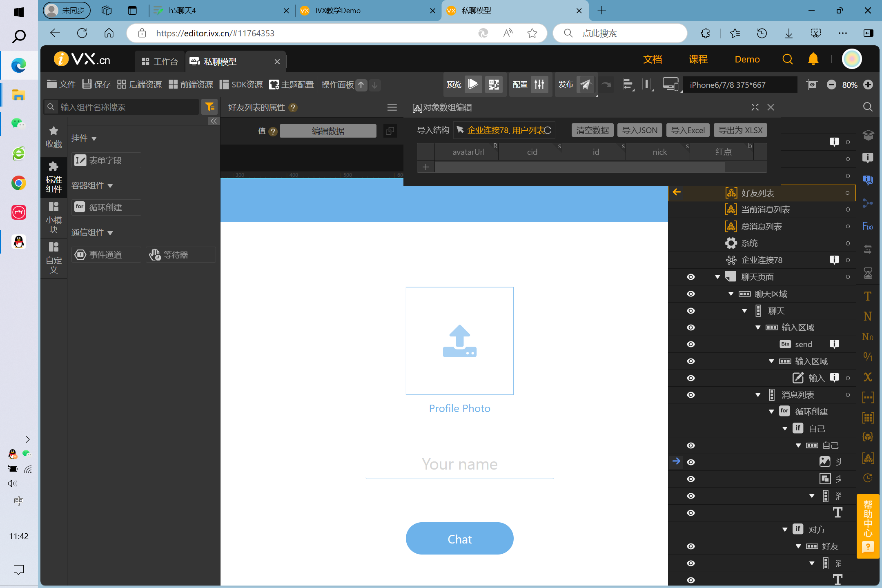
Task: Toggle visibility of 消息列表 row
Action: pyautogui.click(x=690, y=395)
